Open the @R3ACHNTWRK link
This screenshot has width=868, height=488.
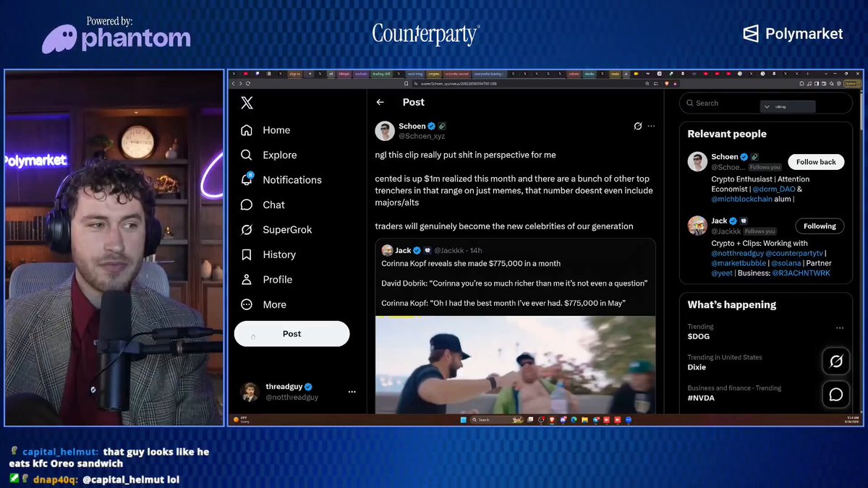tap(801, 273)
